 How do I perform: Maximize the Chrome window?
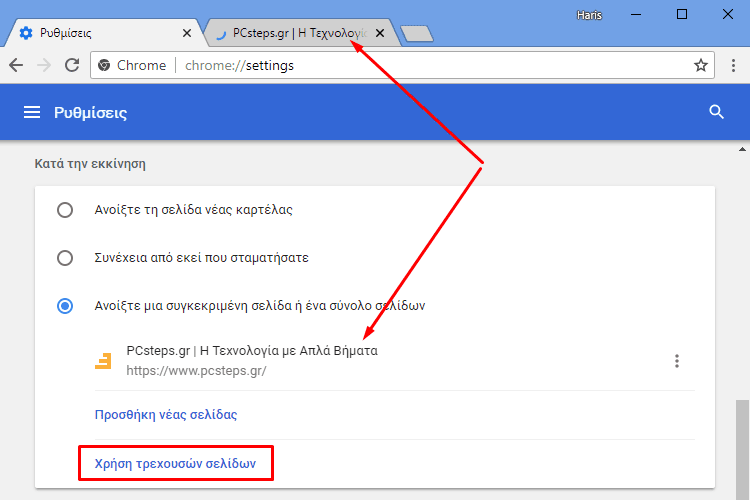(682, 14)
